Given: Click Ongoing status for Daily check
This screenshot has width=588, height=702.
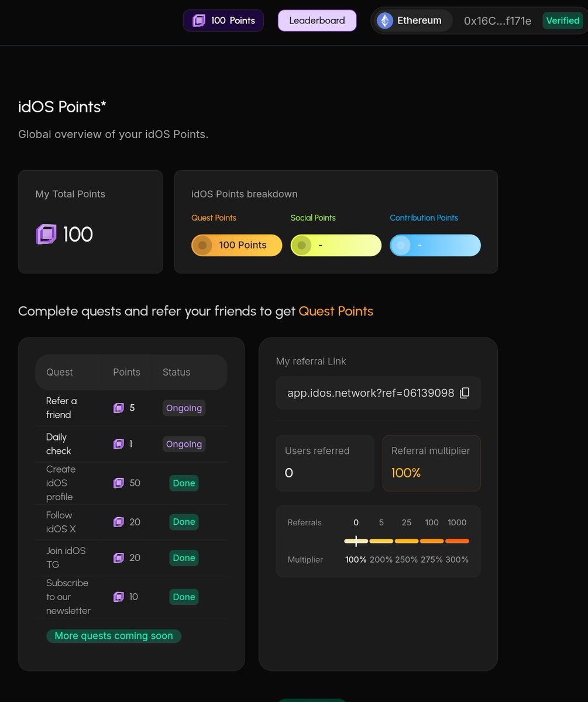Looking at the screenshot, I should (x=184, y=444).
